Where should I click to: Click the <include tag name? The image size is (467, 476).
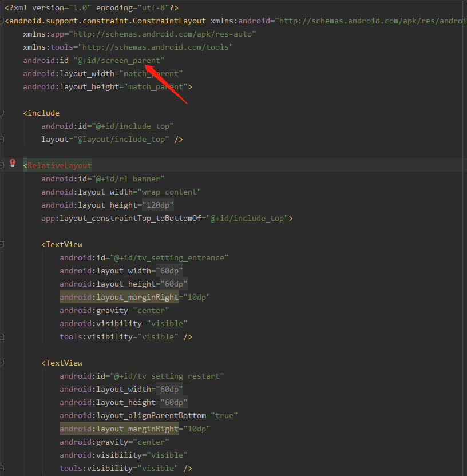(x=41, y=113)
